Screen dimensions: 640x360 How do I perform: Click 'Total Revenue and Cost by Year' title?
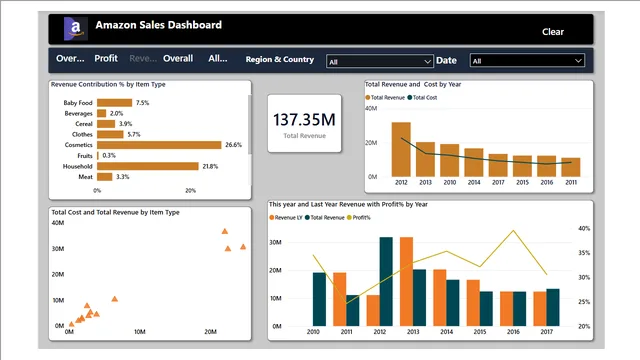pyautogui.click(x=413, y=84)
